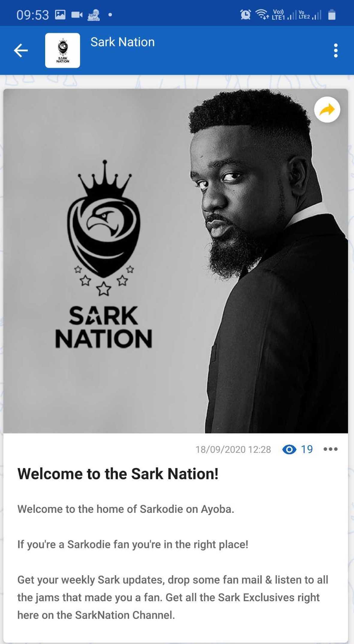Tap the 09:53 clock in status bar
Image resolution: width=354 pixels, height=644 pixels.
coord(33,15)
